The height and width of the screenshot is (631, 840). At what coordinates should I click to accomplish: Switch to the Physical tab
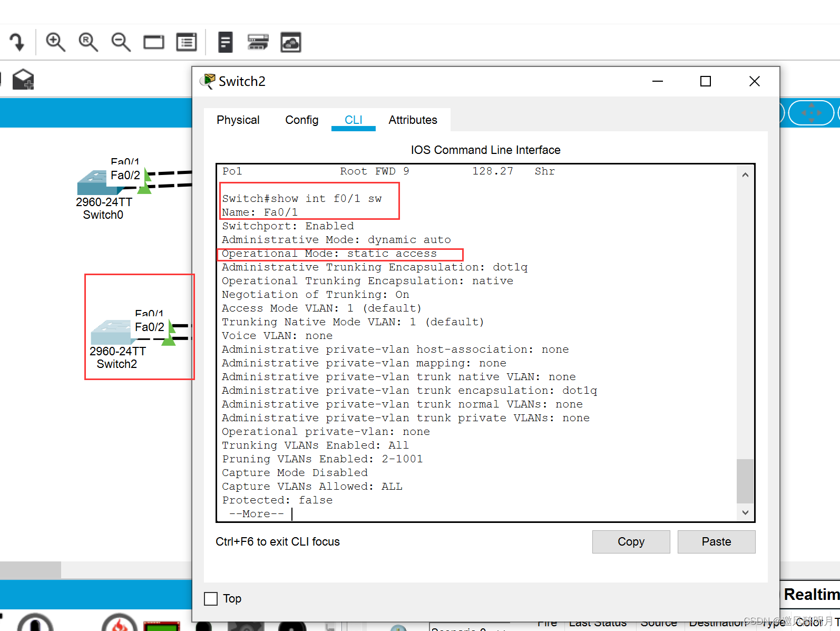coord(238,120)
